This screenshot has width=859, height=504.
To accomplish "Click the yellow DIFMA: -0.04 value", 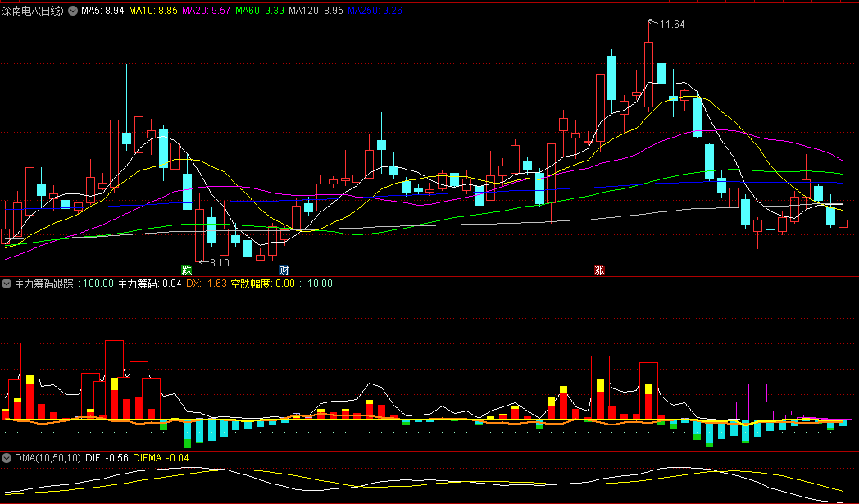I will pos(161,458).
